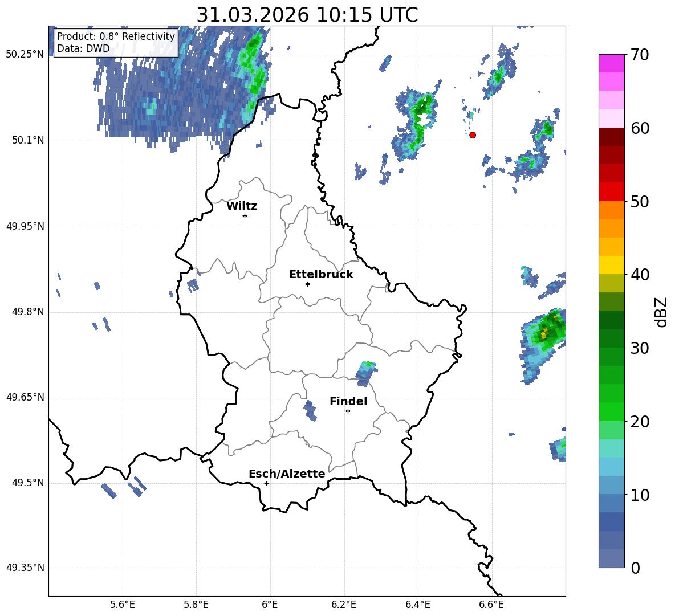Image resolution: width=675 pixels, height=616 pixels.
Task: Click the 49.95°N latitude label
Action: point(25,226)
